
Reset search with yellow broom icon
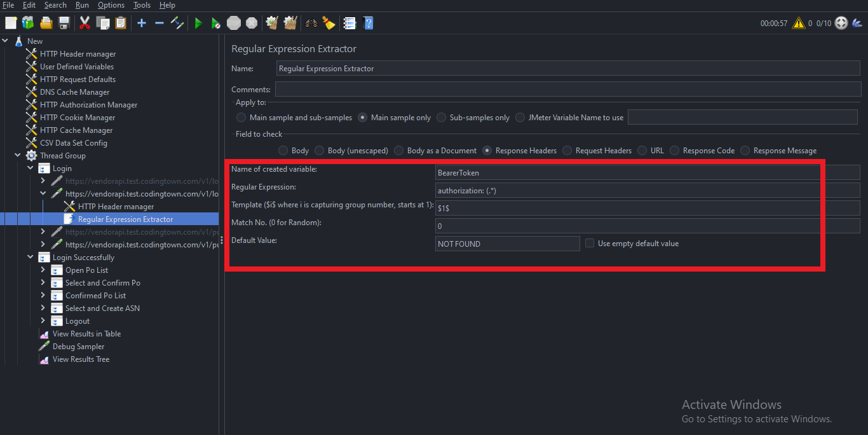pos(329,23)
